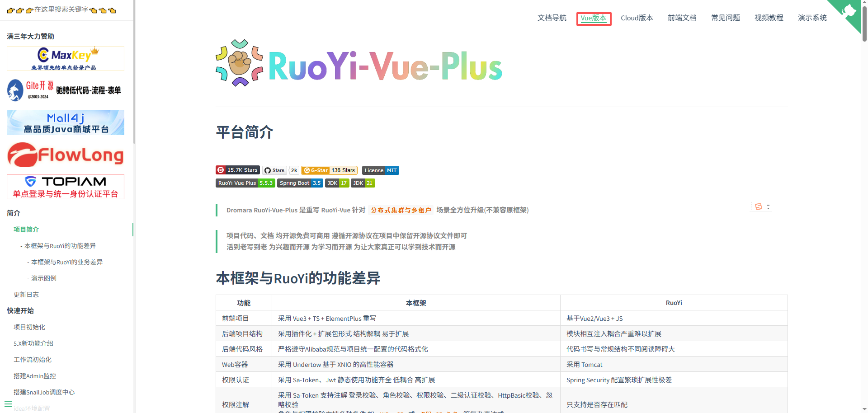Click the 分布式集群与多租户 highlighted text
This screenshot has width=868, height=413.
[401, 210]
